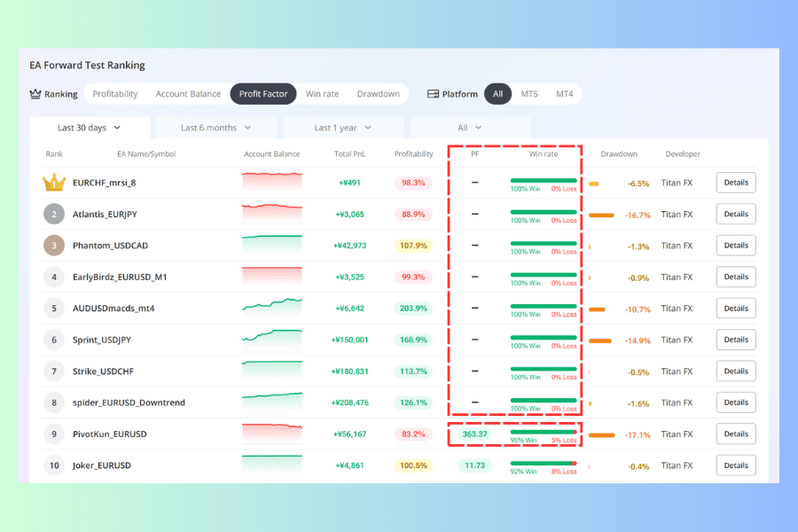Choose the All platform filter
Image resolution: width=798 pixels, height=532 pixels.
coord(497,94)
